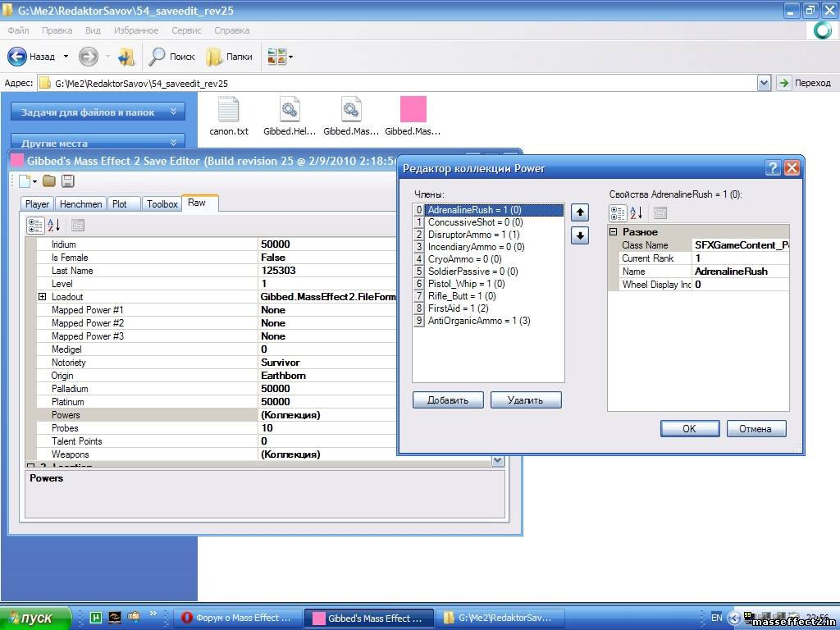Switch to the Toolbox tab
Screen dimensions: 840x630
(x=162, y=204)
